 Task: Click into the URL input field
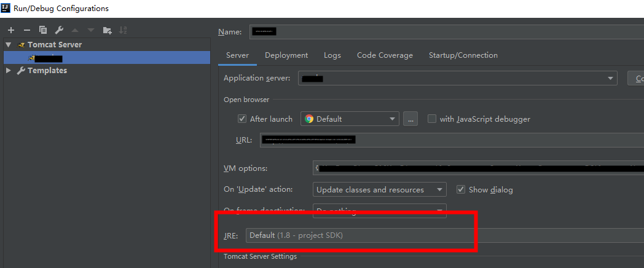click(452, 140)
